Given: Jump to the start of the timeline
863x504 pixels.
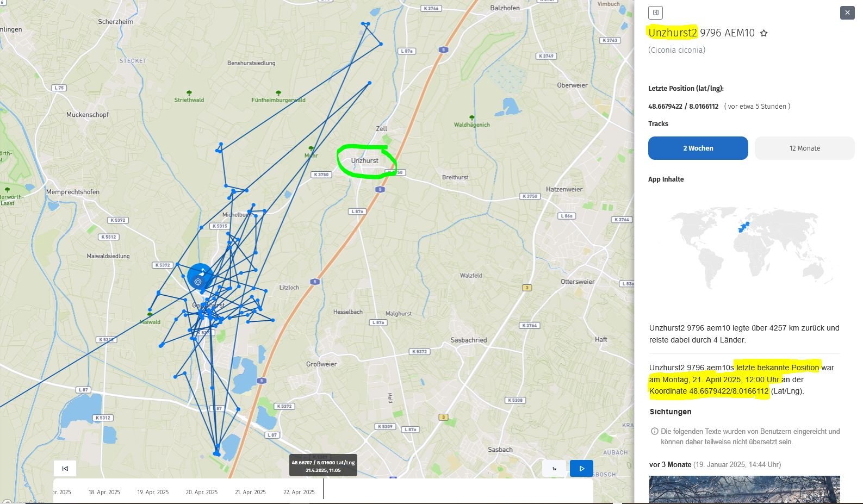Looking at the screenshot, I should pos(65,468).
